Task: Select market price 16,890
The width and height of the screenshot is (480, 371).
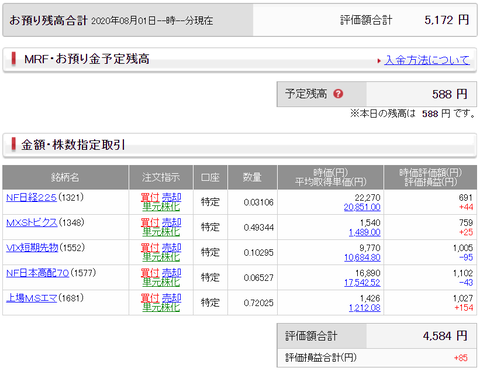Action: [368, 273]
